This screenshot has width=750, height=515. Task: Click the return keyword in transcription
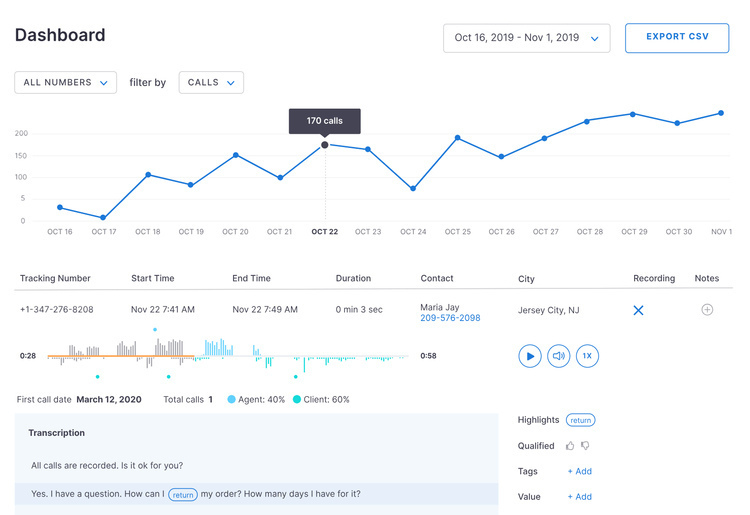point(183,494)
